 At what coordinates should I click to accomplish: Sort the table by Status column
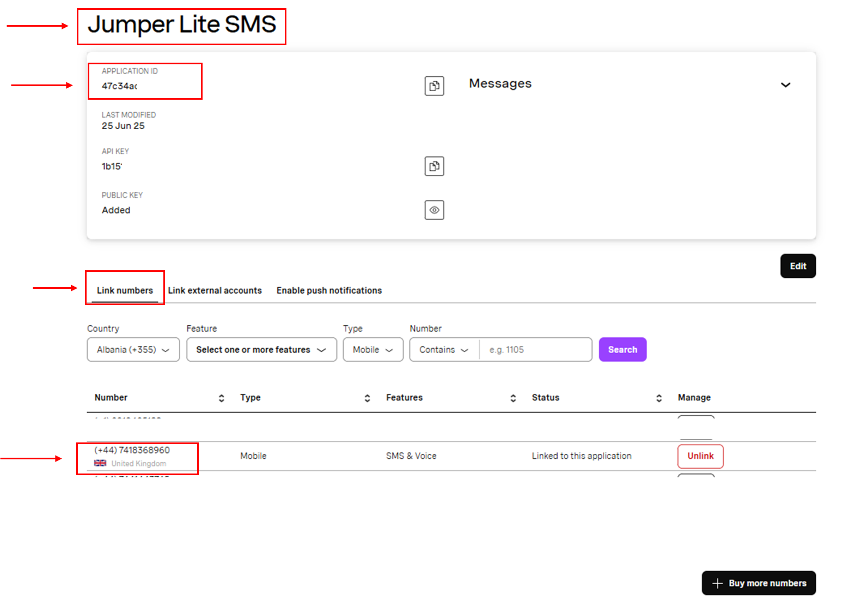tap(659, 398)
